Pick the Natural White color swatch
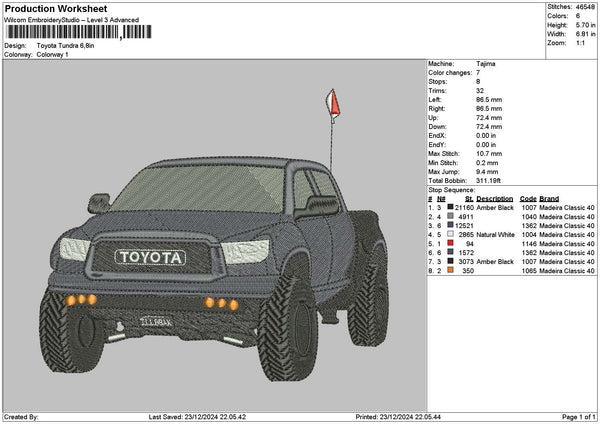 pyautogui.click(x=450, y=234)
